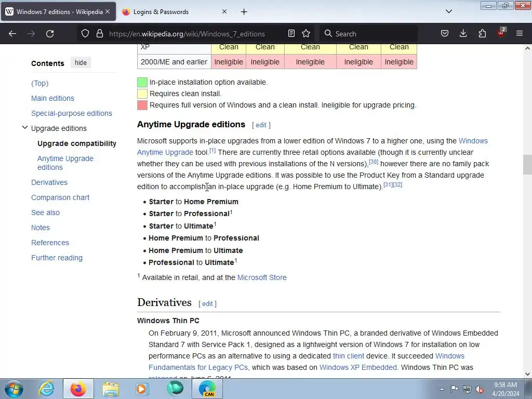The image size is (532, 399).
Task: Open tracking protection shield icon
Action: click(85, 34)
